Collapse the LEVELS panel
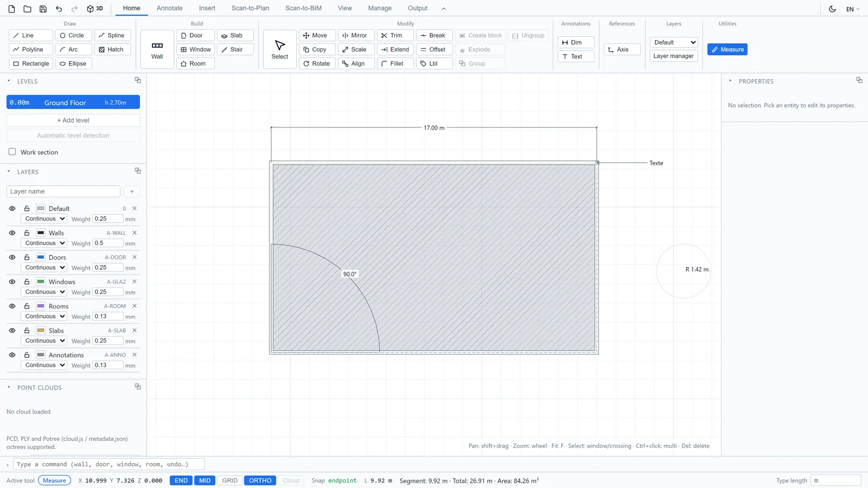 coord(9,81)
